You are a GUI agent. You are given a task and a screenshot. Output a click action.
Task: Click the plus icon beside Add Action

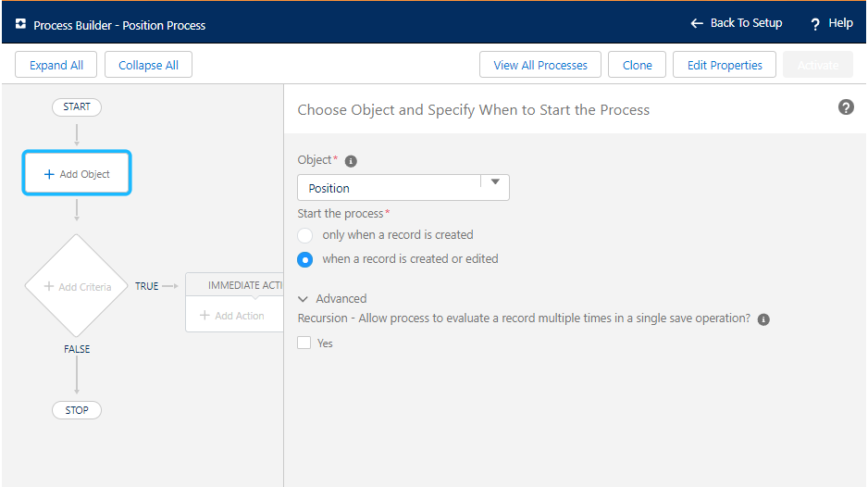(205, 316)
